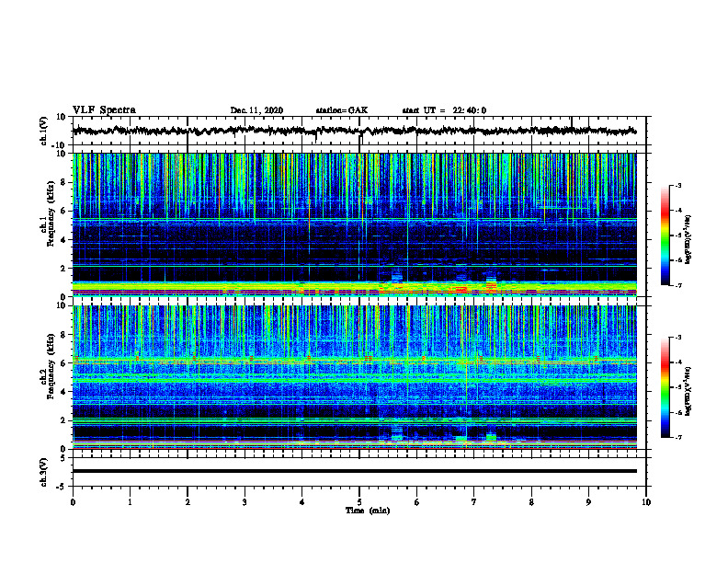Click the 'Time (min)' x-axis label
The image size is (728, 563).
point(368,511)
